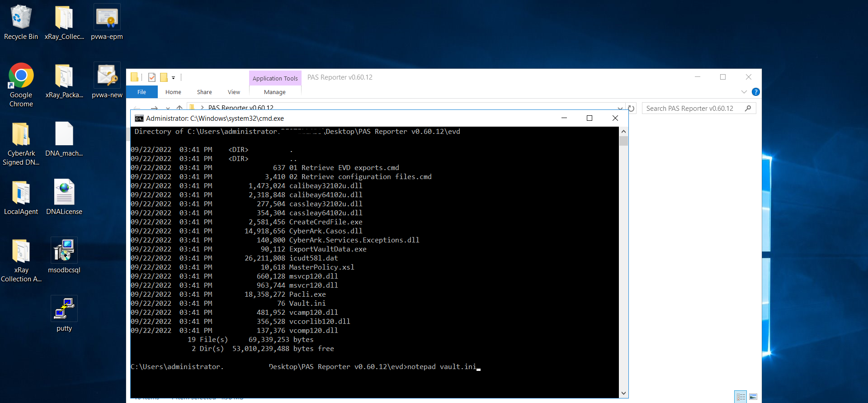The width and height of the screenshot is (868, 403).
Task: Open the address bar history dropdown
Action: click(620, 109)
